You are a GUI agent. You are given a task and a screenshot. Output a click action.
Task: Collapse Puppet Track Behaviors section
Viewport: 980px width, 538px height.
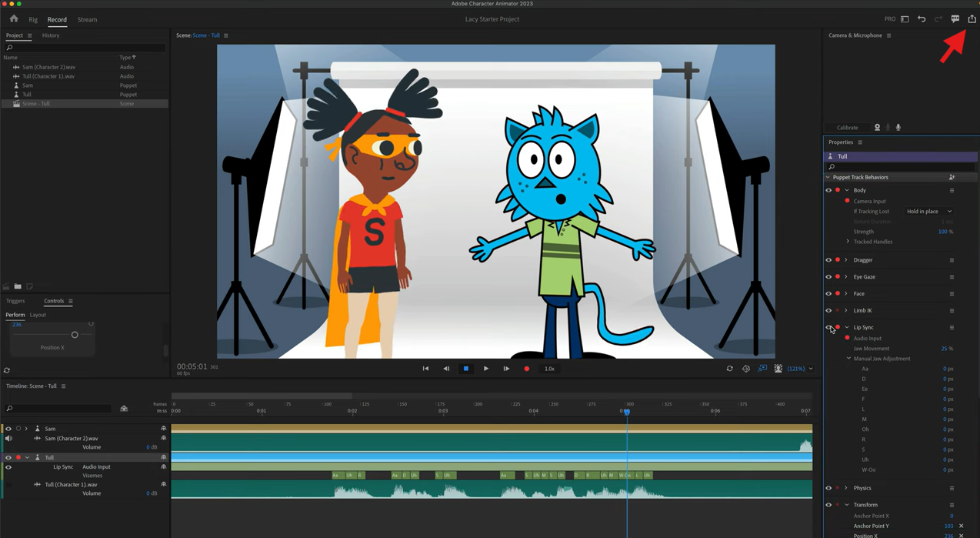coord(828,177)
